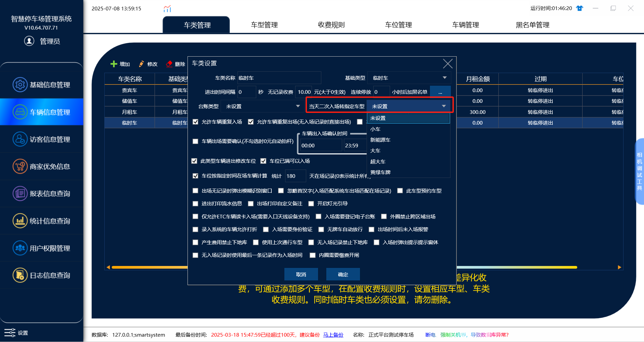Open 用户权限管理 users icon
Image resolution: width=644 pixels, height=342 pixels.
coord(20,248)
